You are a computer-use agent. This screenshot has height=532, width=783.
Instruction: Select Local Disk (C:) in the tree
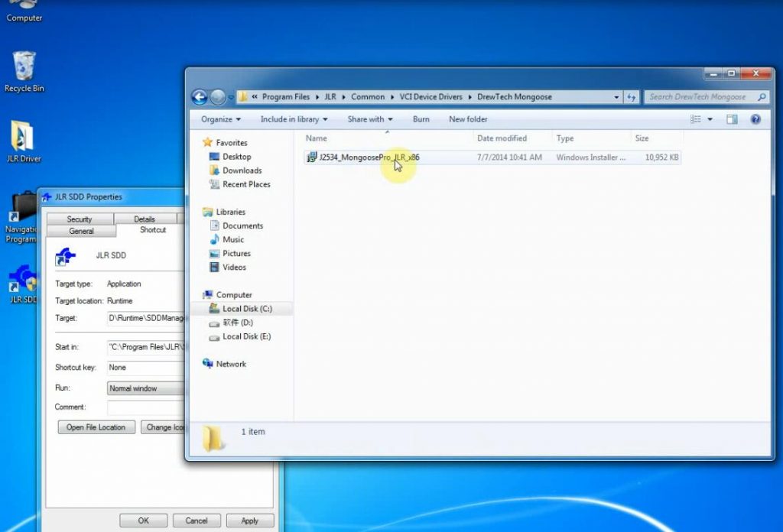click(247, 309)
